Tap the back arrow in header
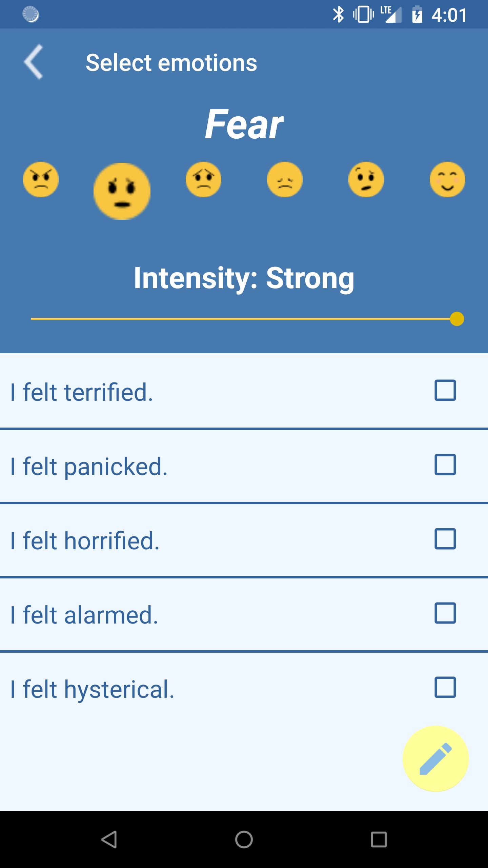This screenshot has width=488, height=868. coord(34,62)
